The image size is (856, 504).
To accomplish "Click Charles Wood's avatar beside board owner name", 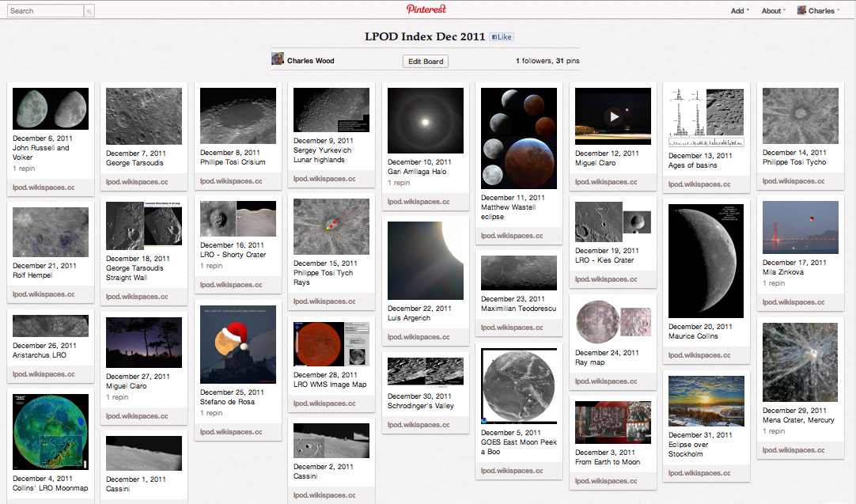I will (278, 59).
